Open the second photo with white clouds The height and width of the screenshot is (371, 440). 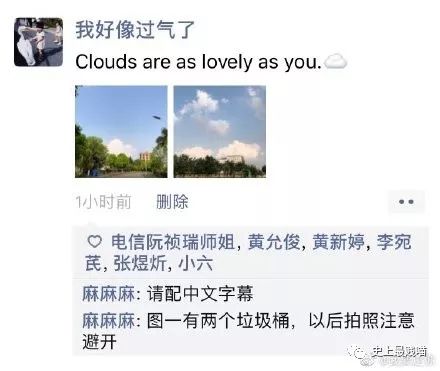point(220,132)
